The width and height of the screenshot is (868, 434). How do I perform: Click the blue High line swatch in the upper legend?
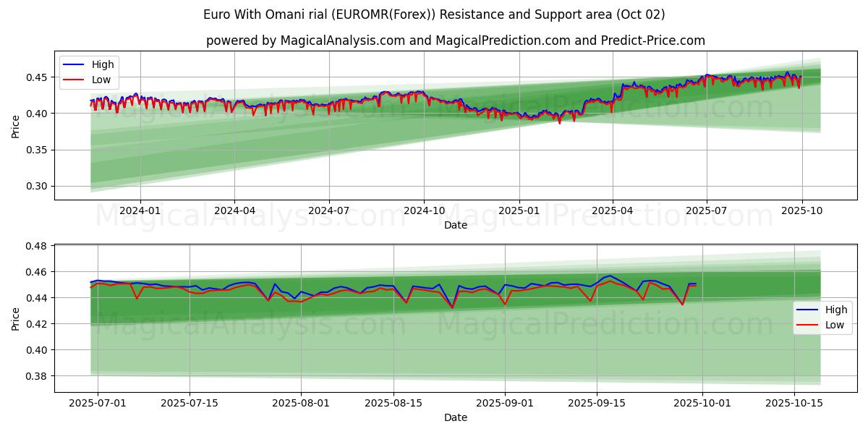[x=74, y=65]
